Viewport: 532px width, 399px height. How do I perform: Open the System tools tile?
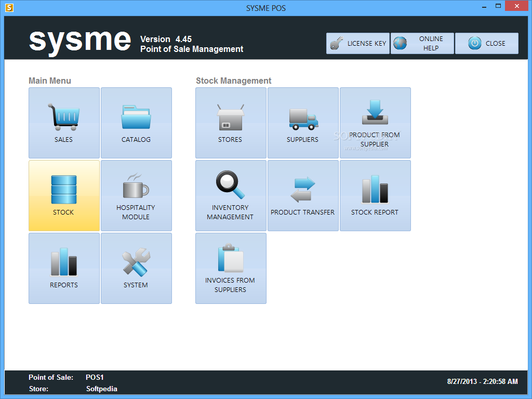(x=137, y=268)
